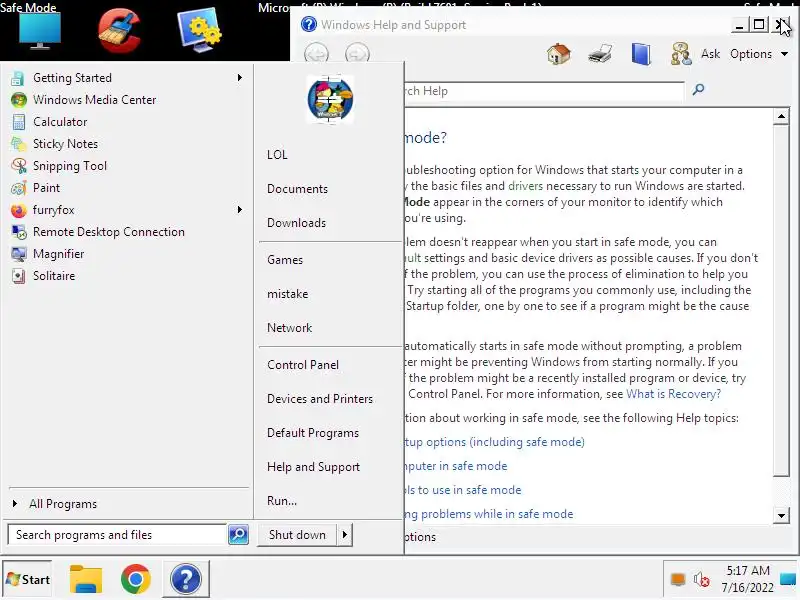Click the Magnifier icon

click(x=18, y=254)
